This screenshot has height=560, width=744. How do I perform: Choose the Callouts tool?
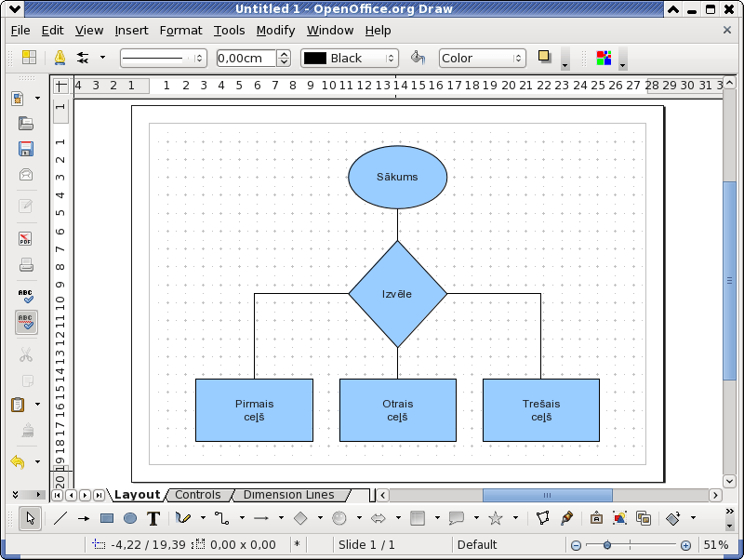(x=457, y=518)
